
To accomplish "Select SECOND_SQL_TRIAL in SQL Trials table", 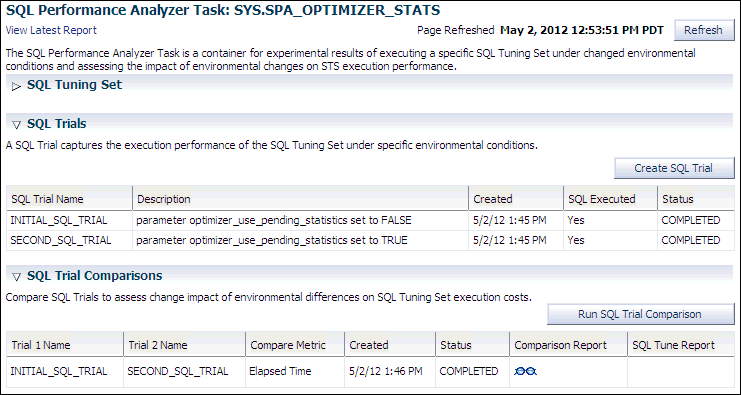I will (61, 240).
